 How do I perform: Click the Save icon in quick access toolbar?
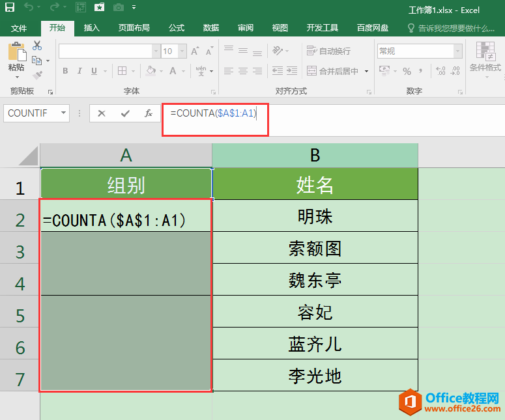pyautogui.click(x=10, y=7)
